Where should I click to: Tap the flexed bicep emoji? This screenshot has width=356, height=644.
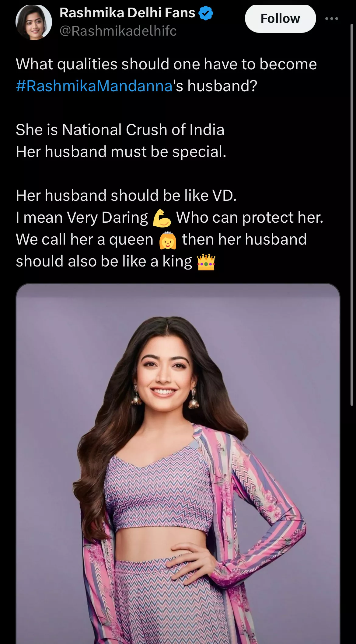pos(162,218)
